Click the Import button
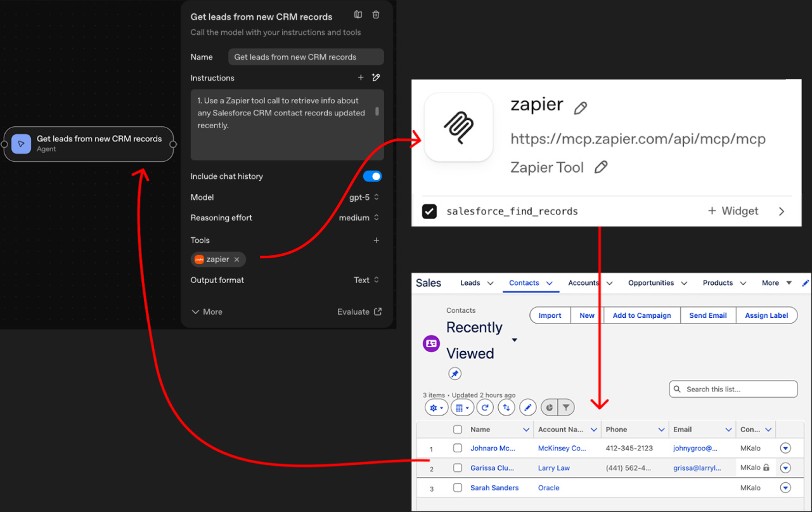Screen dimensions: 812x512 click(x=550, y=315)
